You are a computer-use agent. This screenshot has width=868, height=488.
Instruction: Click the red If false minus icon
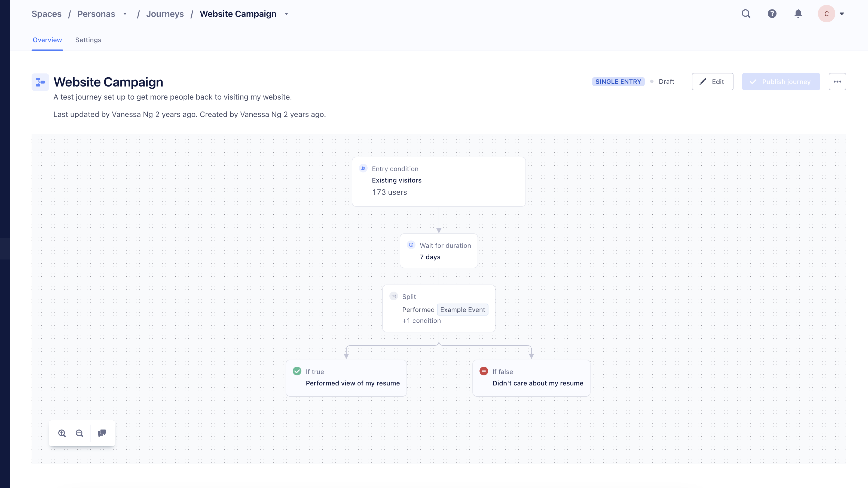(484, 371)
